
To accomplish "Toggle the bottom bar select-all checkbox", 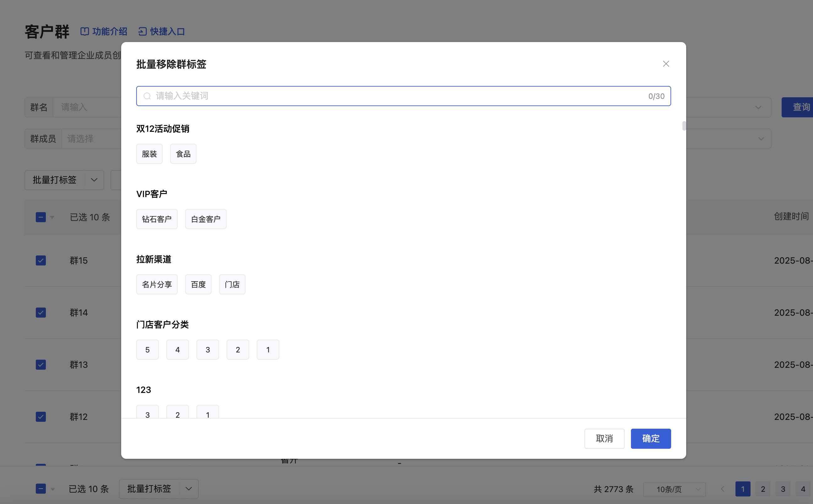I will pyautogui.click(x=41, y=489).
